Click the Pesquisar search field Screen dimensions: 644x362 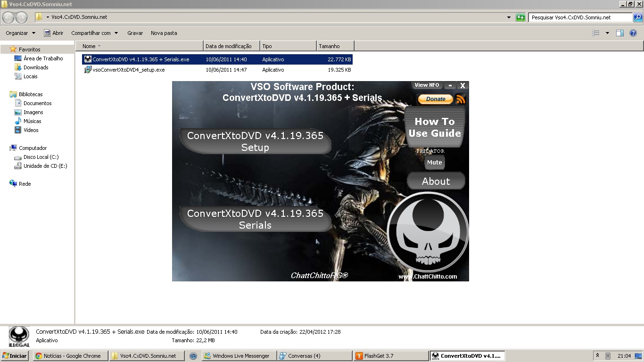point(580,17)
